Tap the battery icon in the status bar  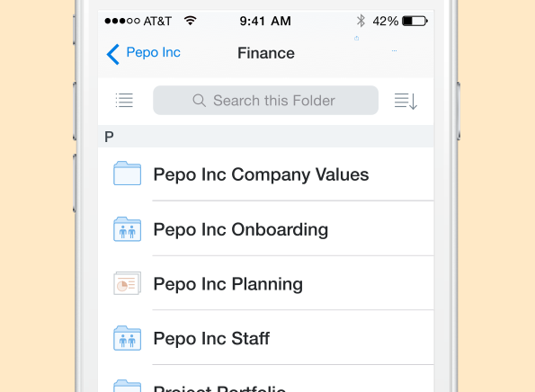coord(415,21)
